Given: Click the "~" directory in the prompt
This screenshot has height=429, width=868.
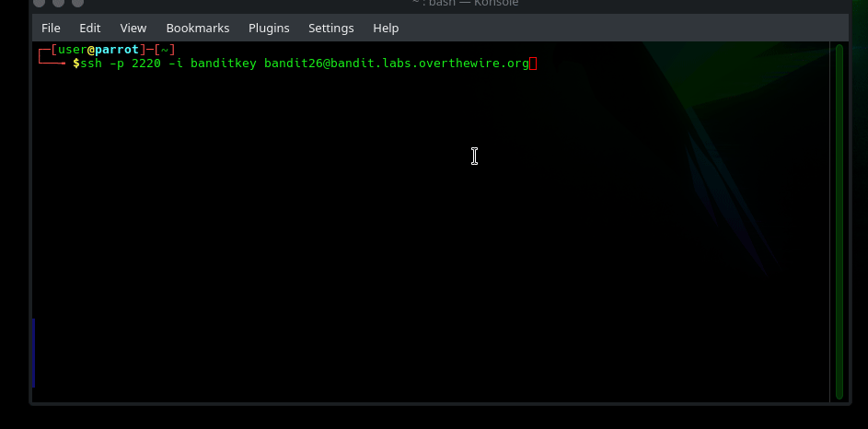Looking at the screenshot, I should [164, 50].
